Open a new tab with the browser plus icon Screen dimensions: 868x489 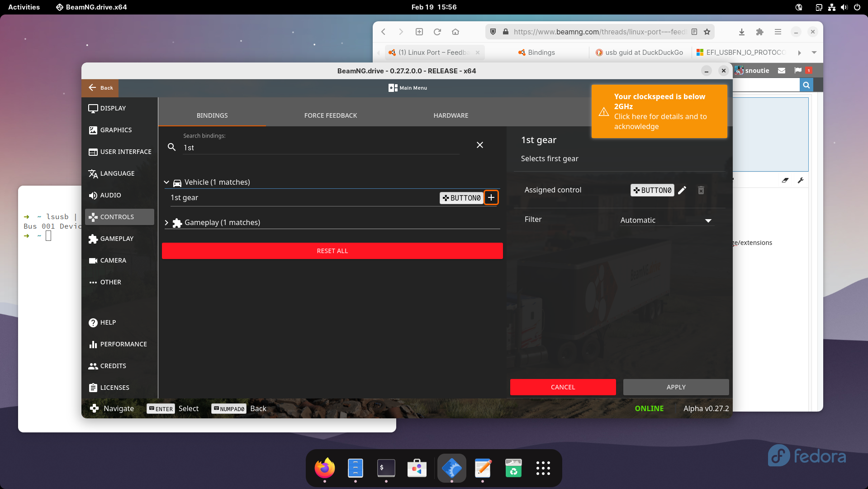419,32
